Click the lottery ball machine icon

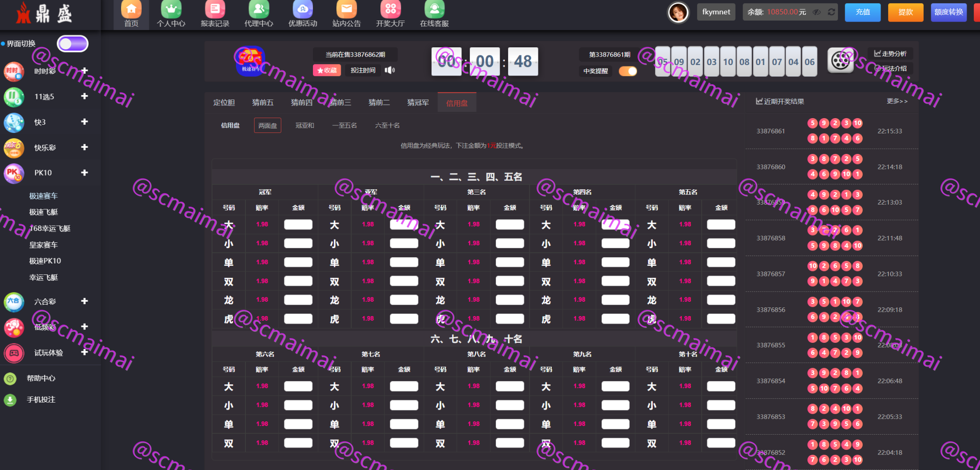click(x=841, y=61)
